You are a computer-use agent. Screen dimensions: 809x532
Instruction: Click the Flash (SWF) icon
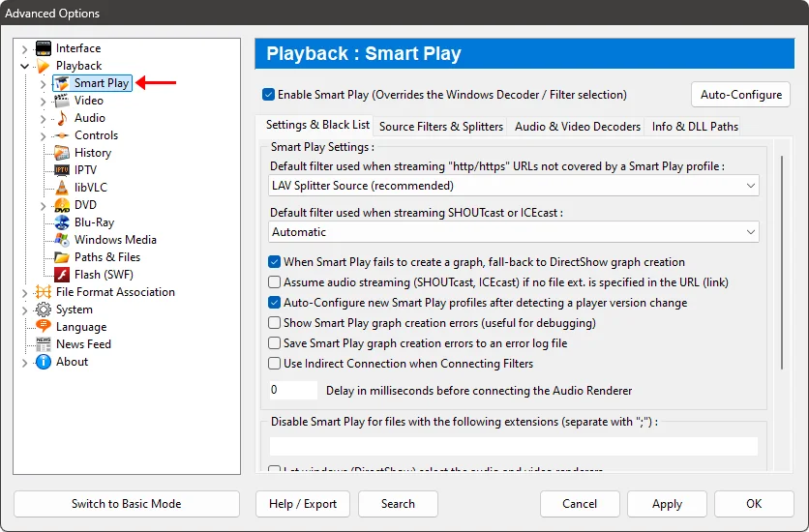tap(62, 275)
